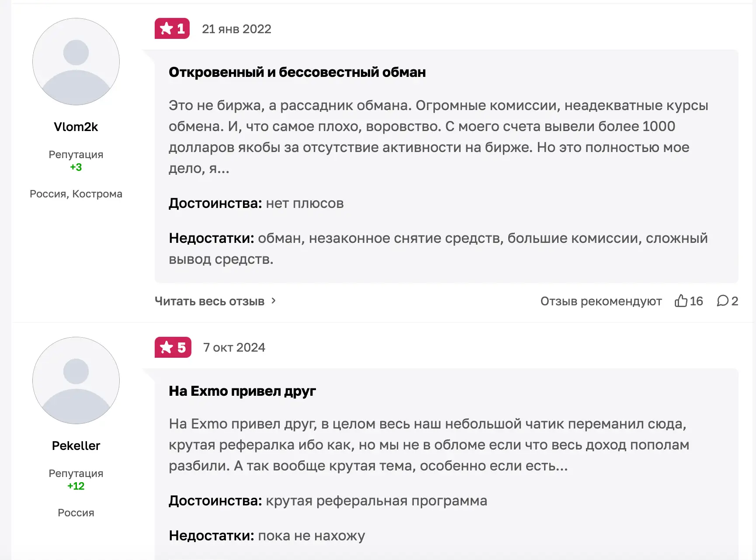The image size is (756, 560).
Task: Click the "7 окт 2024" review date
Action: coord(234,347)
